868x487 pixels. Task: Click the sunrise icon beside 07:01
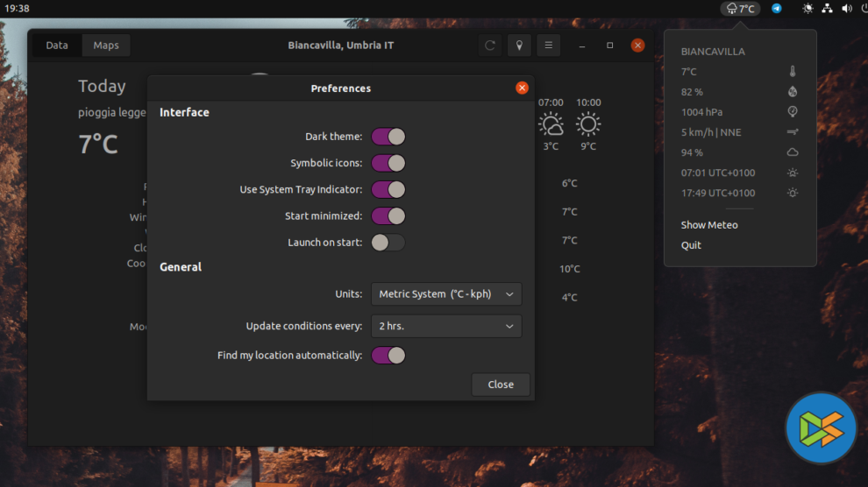793,173
